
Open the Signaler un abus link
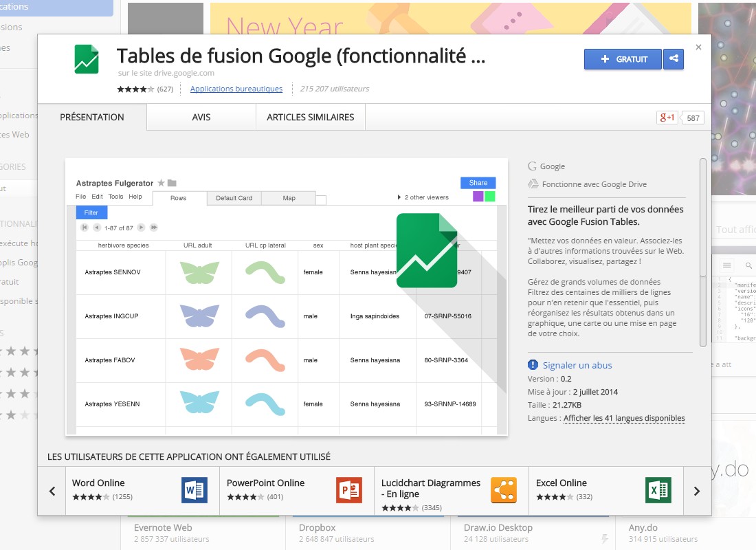pos(577,365)
